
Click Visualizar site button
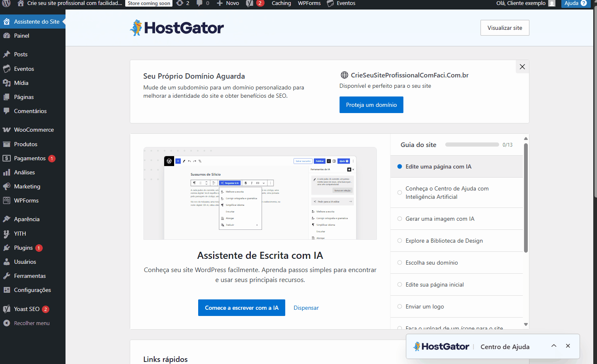pyautogui.click(x=505, y=28)
